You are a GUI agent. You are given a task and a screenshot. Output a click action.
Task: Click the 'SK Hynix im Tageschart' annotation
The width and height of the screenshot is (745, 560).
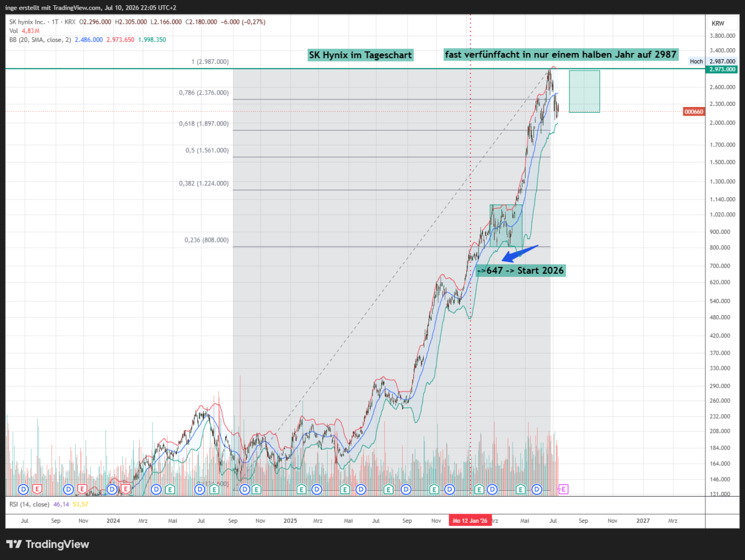coord(360,55)
